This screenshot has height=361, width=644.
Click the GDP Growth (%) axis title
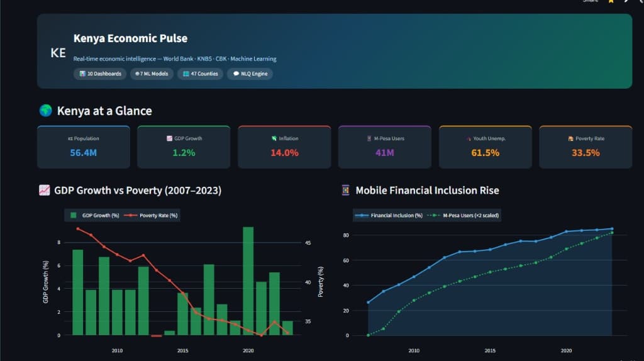[x=45, y=282]
